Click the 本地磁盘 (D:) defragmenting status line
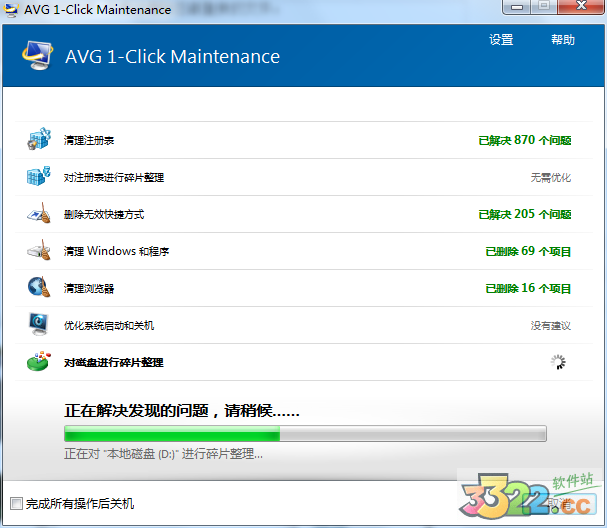 point(163,453)
